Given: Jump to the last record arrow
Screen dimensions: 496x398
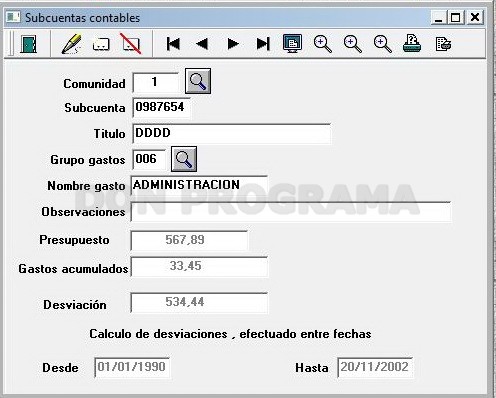Looking at the screenshot, I should [x=263, y=44].
